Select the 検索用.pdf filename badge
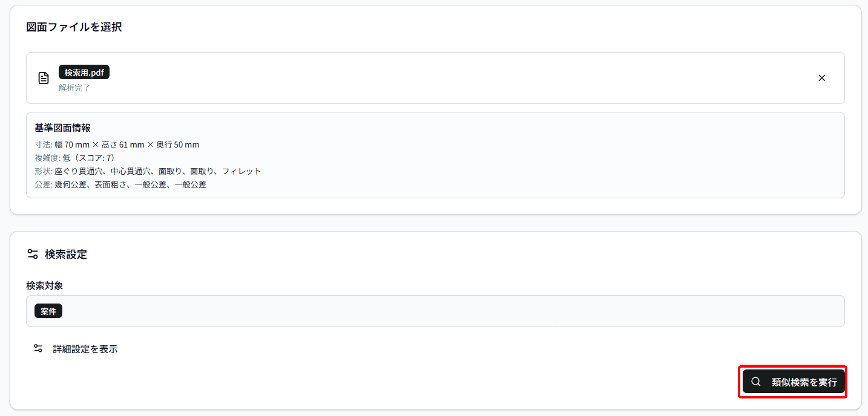868x416 pixels. pos(84,72)
